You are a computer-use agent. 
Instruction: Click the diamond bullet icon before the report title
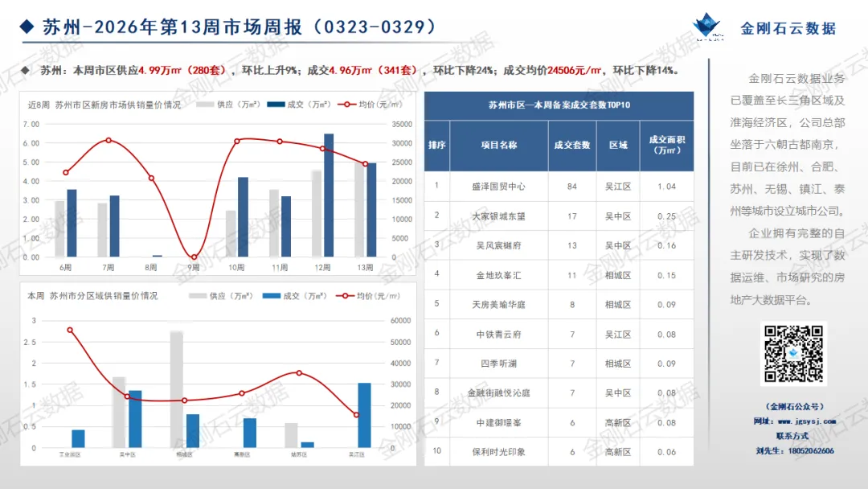click(27, 25)
